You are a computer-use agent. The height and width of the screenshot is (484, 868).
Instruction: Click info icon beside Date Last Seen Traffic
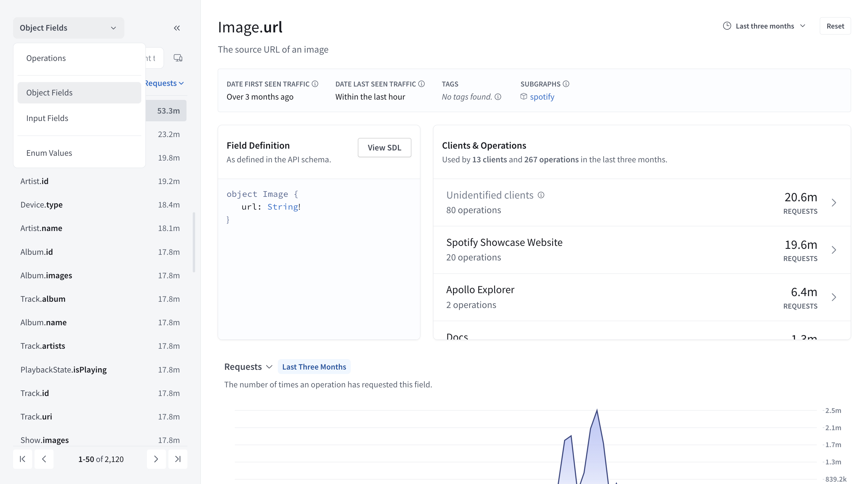pos(422,84)
